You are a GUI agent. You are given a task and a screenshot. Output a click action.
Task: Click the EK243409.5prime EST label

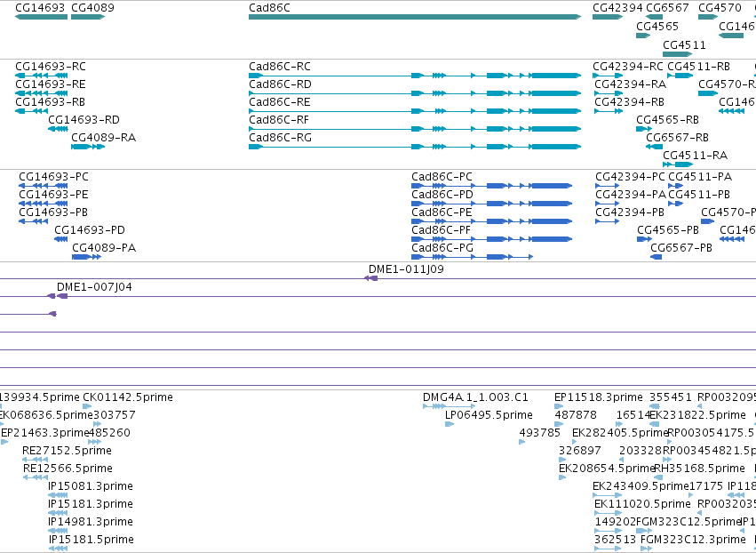pyautogui.click(x=641, y=486)
